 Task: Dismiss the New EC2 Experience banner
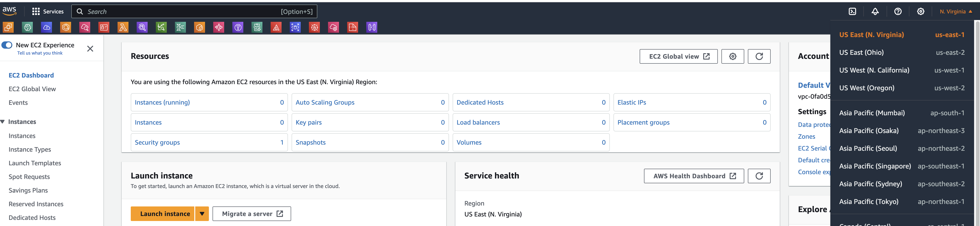click(90, 49)
